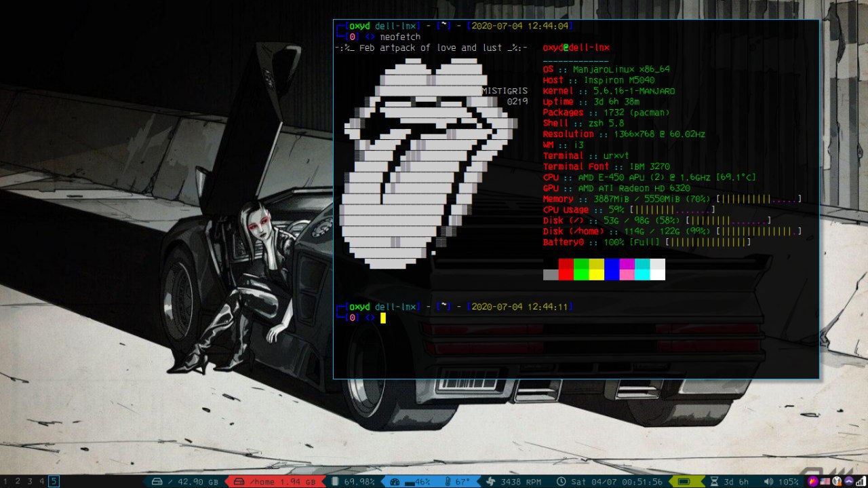
Task: Click the '105%' volume readout
Action: (789, 481)
